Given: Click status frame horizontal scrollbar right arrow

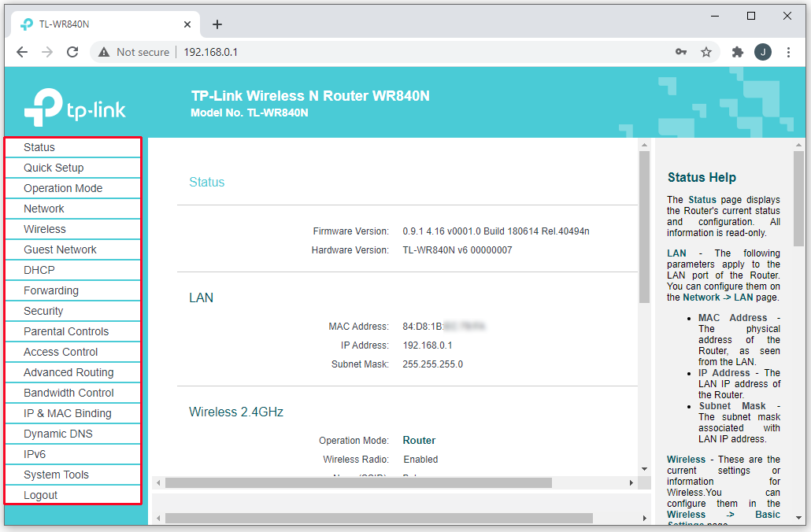Looking at the screenshot, I should (631, 483).
